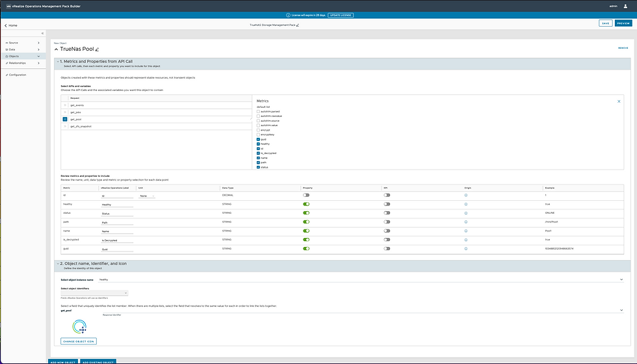Open the Data sidebar item
The image size is (637, 364).
[23, 49]
